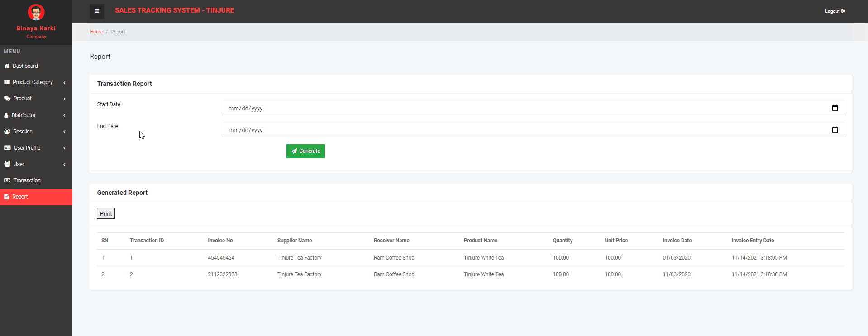Click the User Profile card icon
The width and height of the screenshot is (868, 336).
click(x=7, y=148)
